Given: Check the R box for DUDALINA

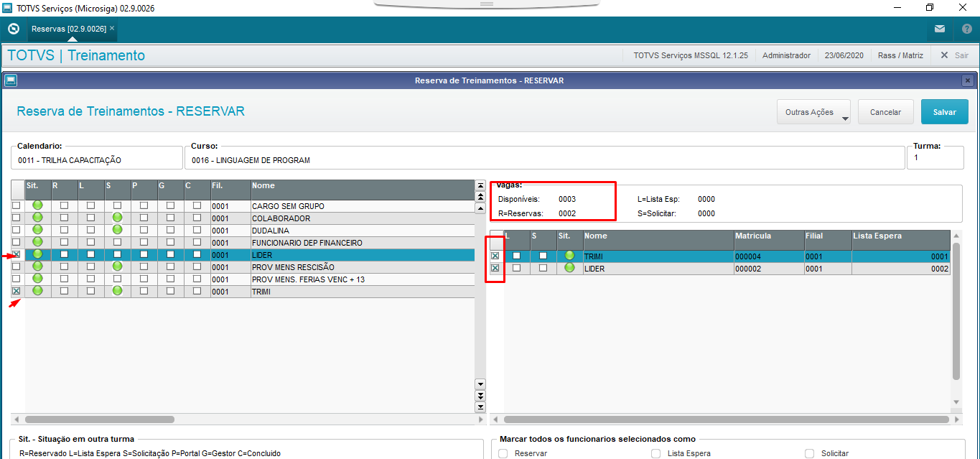Looking at the screenshot, I should coord(64,231).
